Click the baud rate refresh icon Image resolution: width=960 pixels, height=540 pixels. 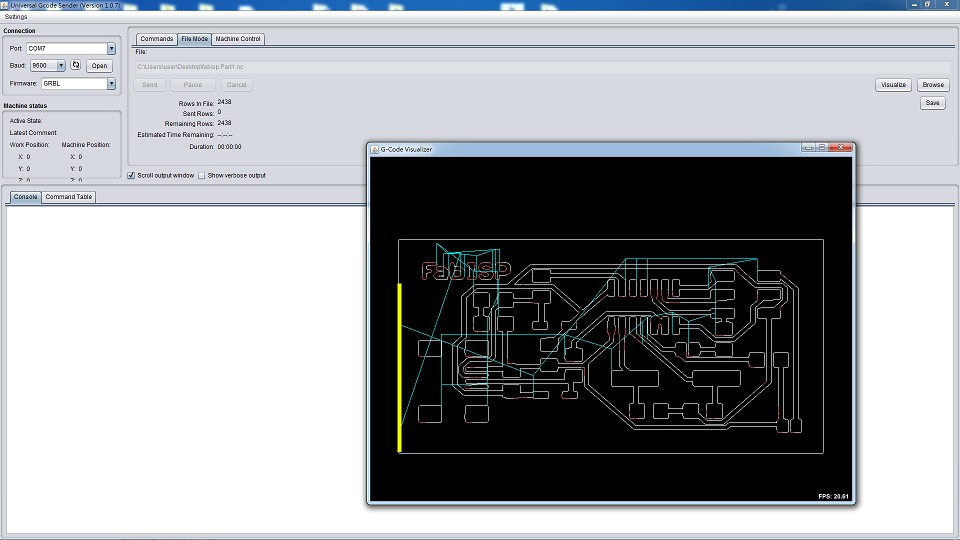coord(76,65)
